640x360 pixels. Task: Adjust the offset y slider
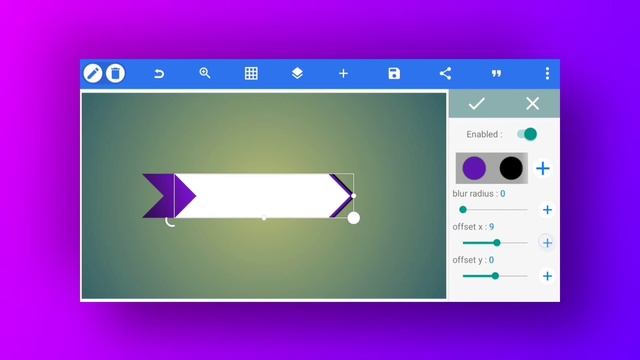(x=495, y=276)
